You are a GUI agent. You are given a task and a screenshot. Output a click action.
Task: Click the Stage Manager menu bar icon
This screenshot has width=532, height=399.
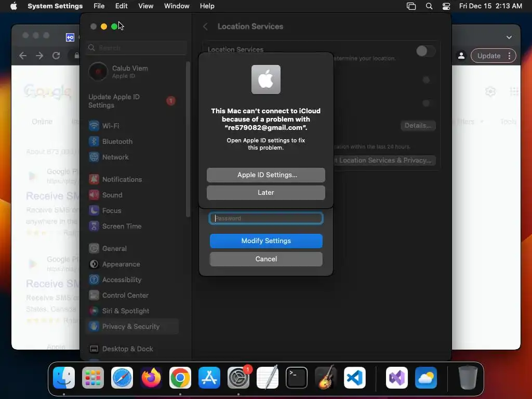(x=411, y=6)
